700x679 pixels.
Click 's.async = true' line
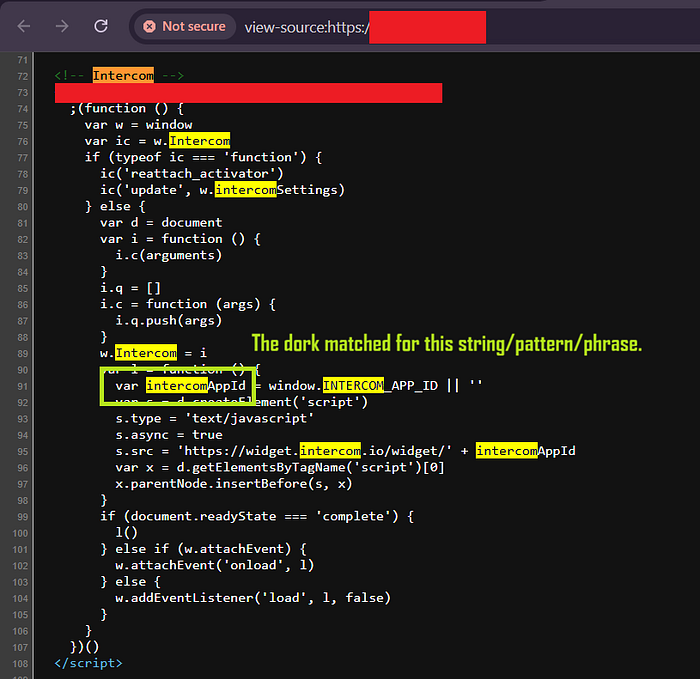pos(169,435)
